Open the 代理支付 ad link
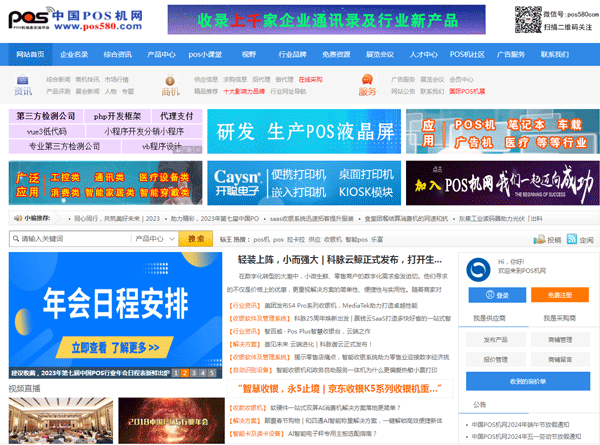 (176, 116)
